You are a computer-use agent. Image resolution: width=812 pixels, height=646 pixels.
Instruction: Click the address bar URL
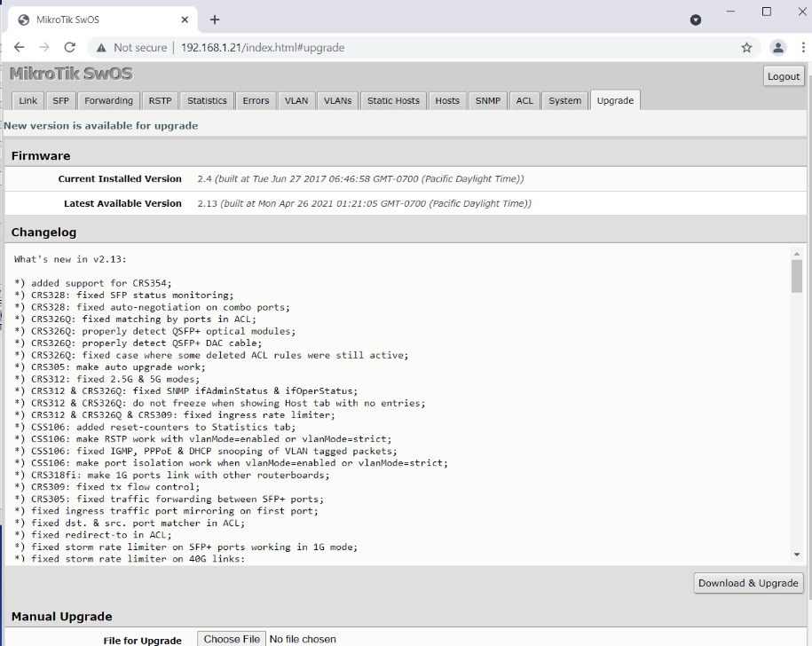[263, 48]
